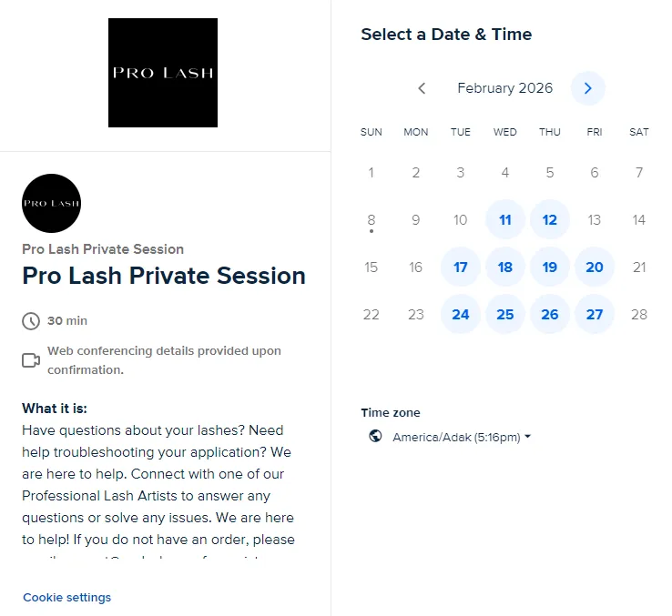
Task: Select February 25 as the date
Action: [505, 315]
